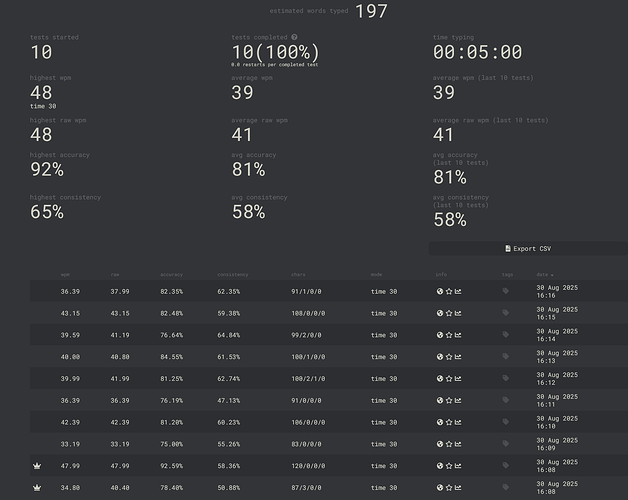The width and height of the screenshot is (628, 500).
Task: Click the time typing value 00:05:00
Action: (477, 52)
